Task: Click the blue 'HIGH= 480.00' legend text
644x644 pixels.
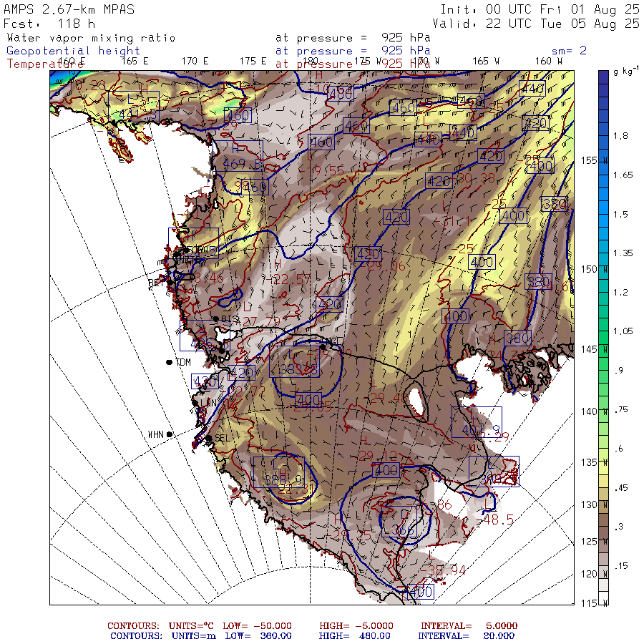Action: click(354, 636)
